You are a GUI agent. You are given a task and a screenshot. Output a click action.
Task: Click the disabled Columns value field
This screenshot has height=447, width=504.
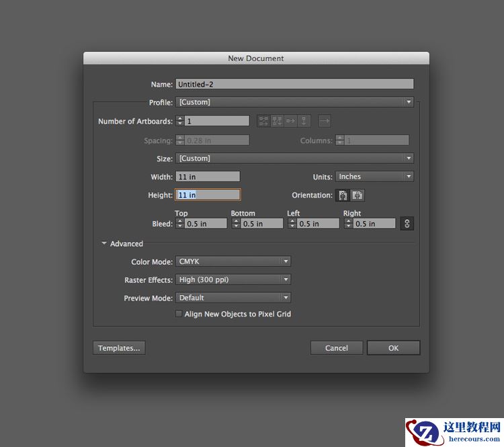(x=377, y=140)
